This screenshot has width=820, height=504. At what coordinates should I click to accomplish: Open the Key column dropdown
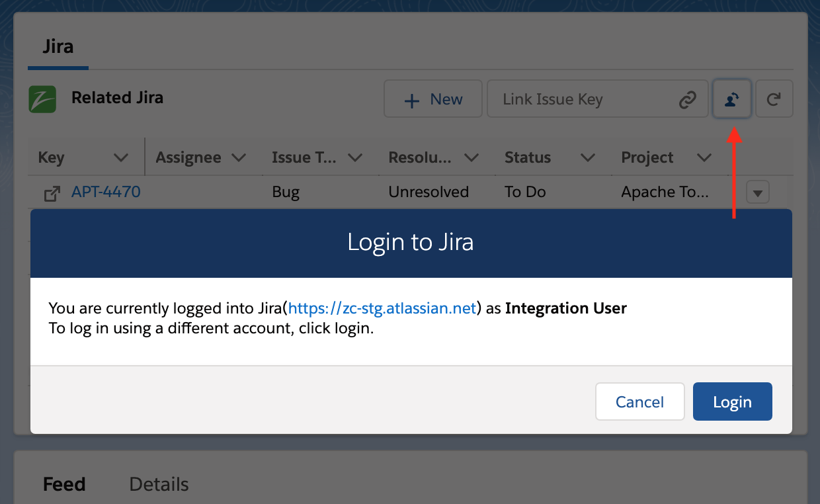121,157
